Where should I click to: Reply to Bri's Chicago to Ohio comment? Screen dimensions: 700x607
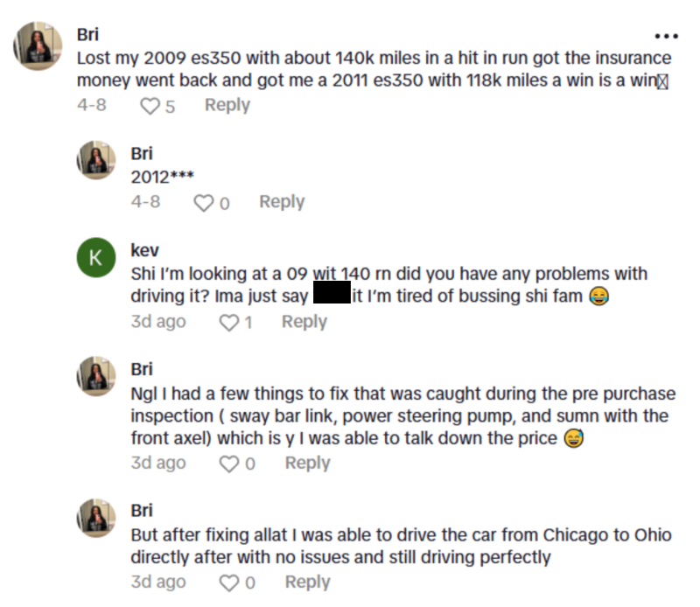(307, 582)
